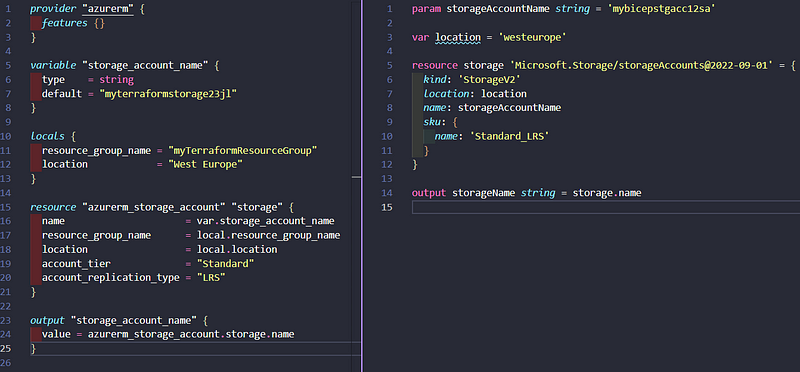Click the default attribute name on line 7
This screenshot has height=372, width=800.
62,94
